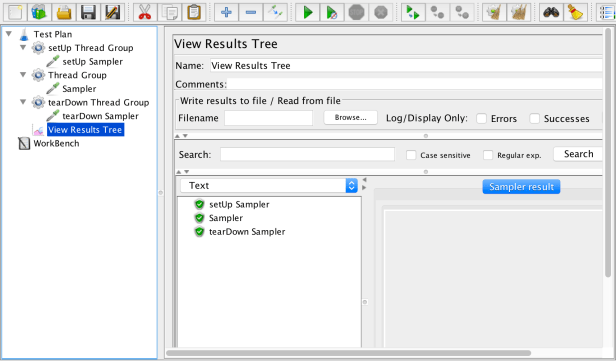
Task: Click the Paste clipboard icon
Action: 194,13
